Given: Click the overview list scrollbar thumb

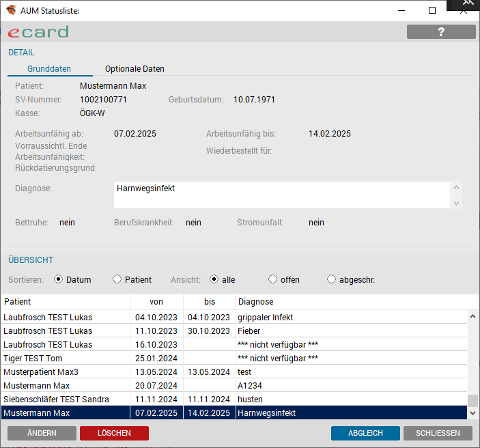Looking at the screenshot, I should coord(472,400).
